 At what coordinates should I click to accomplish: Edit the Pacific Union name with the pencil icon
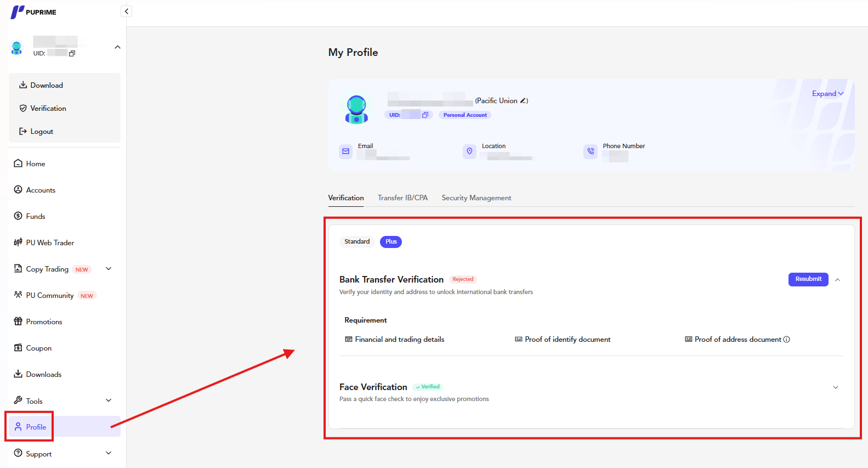click(x=523, y=100)
